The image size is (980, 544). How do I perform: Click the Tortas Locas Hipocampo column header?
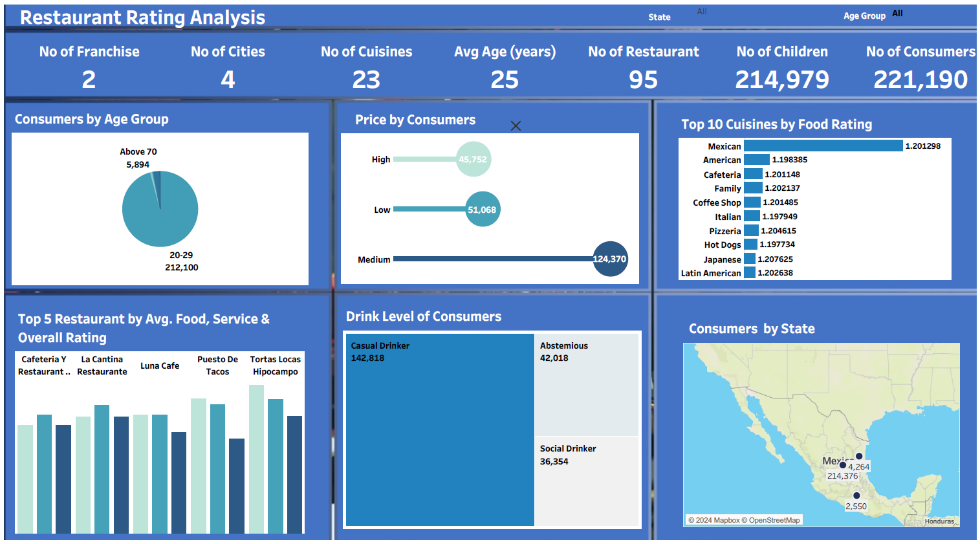(x=276, y=365)
